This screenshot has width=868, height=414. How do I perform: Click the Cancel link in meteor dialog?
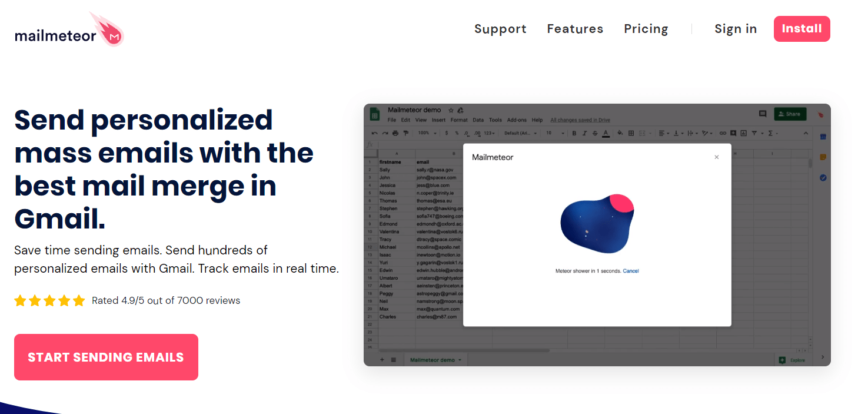(x=630, y=271)
